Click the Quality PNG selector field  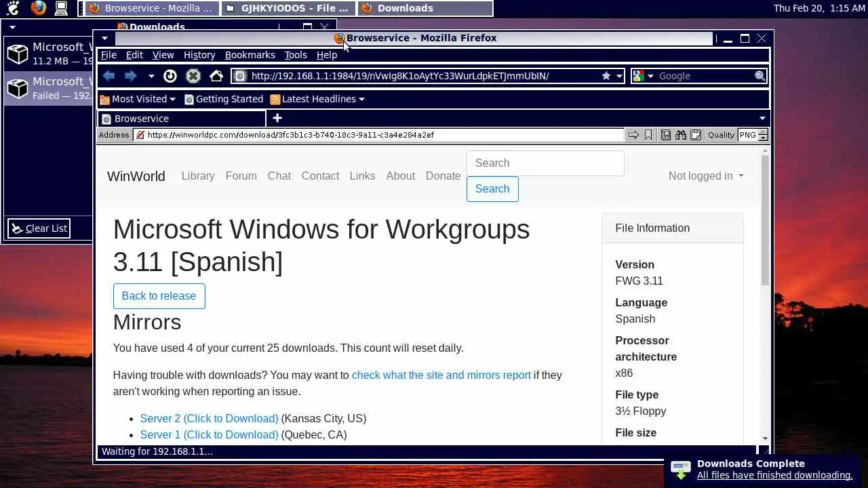click(x=747, y=135)
